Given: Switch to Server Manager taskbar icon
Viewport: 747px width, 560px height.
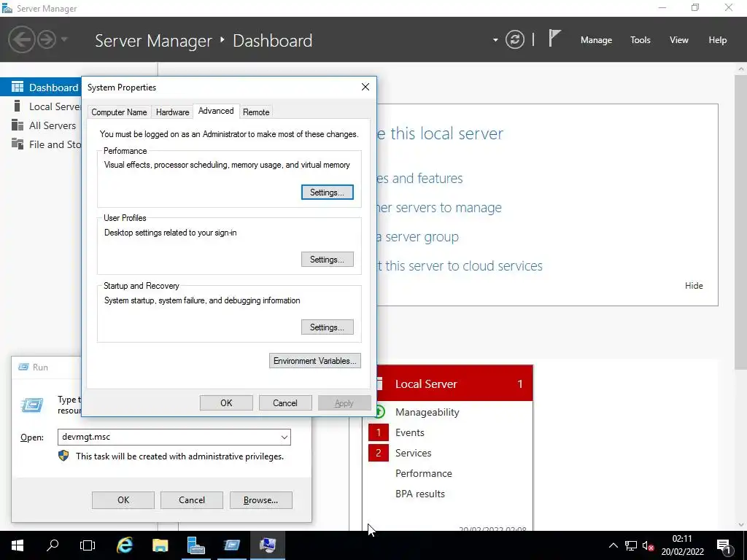Looking at the screenshot, I should pos(196,545).
